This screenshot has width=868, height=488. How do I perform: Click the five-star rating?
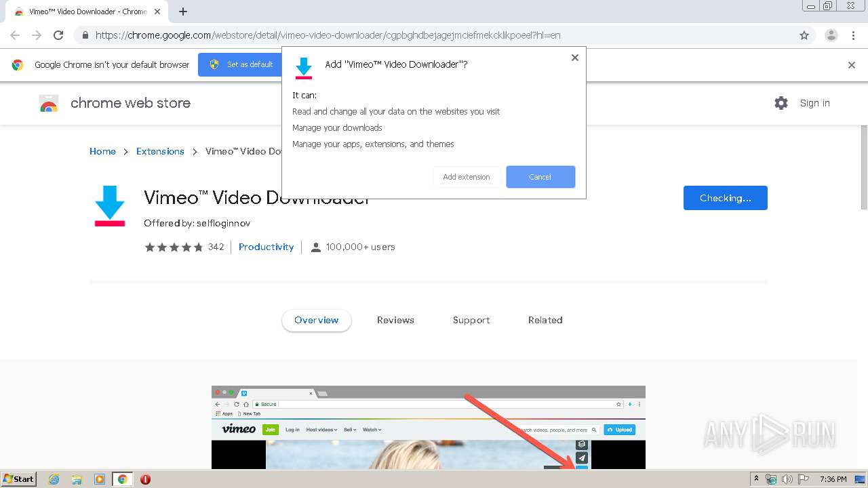(x=174, y=247)
